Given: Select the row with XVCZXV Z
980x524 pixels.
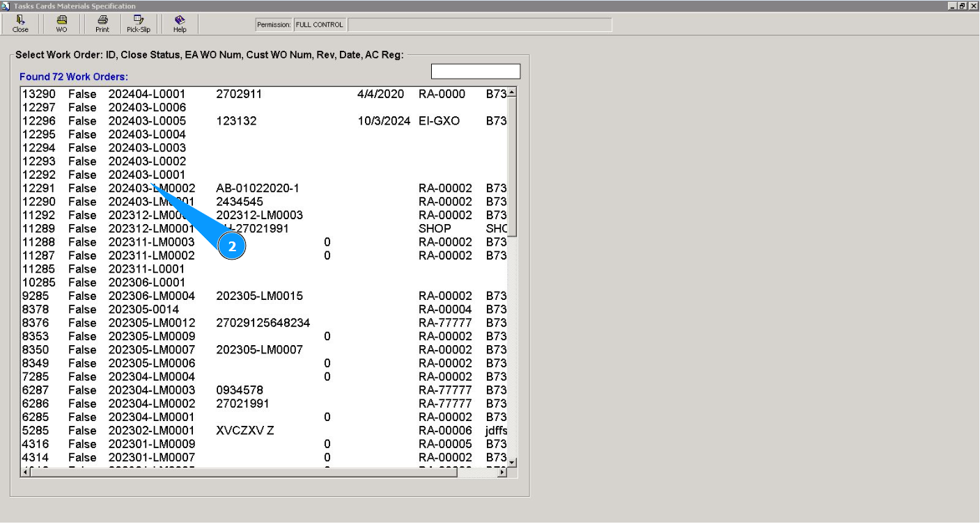Looking at the screenshot, I should tap(264, 431).
